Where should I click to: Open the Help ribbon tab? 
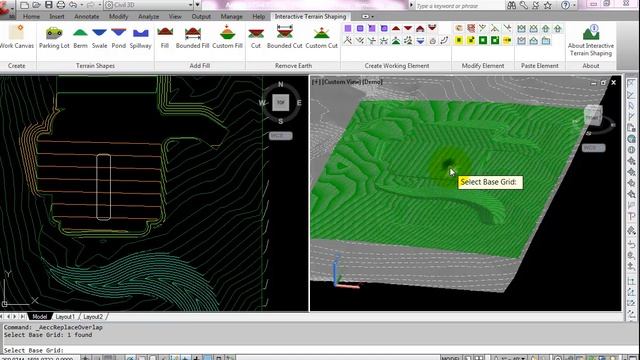[x=258, y=16]
